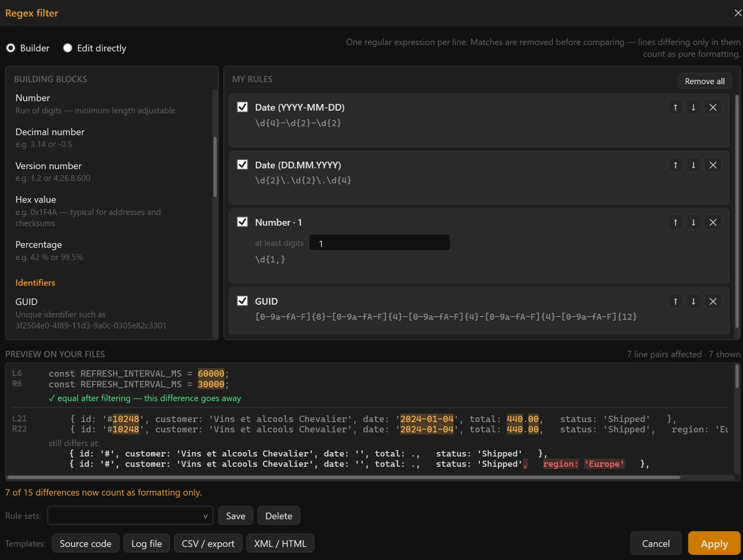Click the building blocks list scrollbar
The height and width of the screenshot is (560, 743).
pos(215,167)
